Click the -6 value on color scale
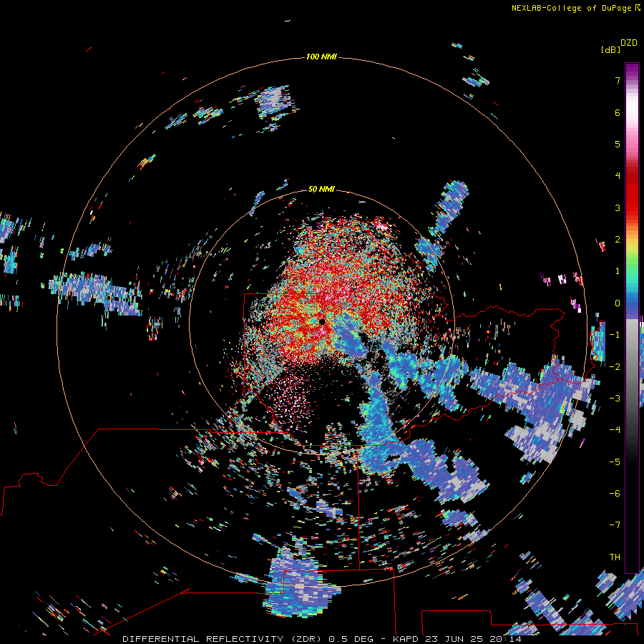The image size is (644, 644). coord(615,493)
